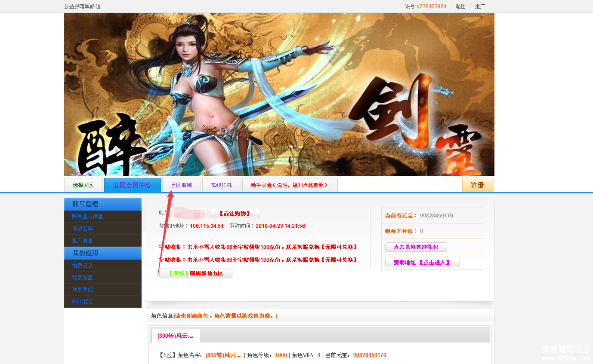Open the 五区商城 tab
Screen dimensions: 593x364
tap(181, 185)
